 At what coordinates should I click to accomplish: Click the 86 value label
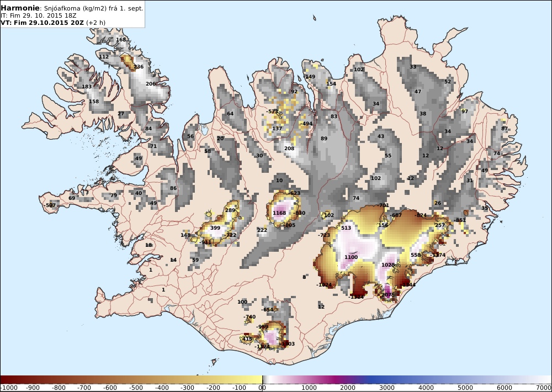[x=173, y=188]
